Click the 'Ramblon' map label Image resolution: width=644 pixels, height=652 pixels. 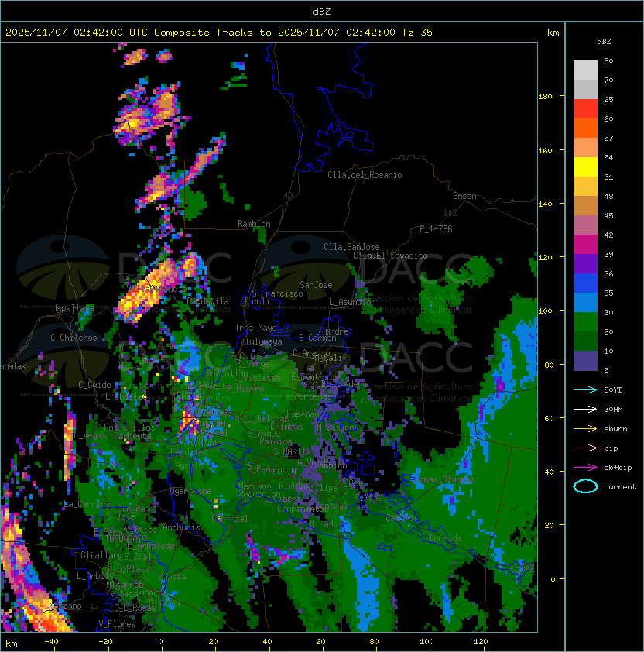tap(254, 224)
